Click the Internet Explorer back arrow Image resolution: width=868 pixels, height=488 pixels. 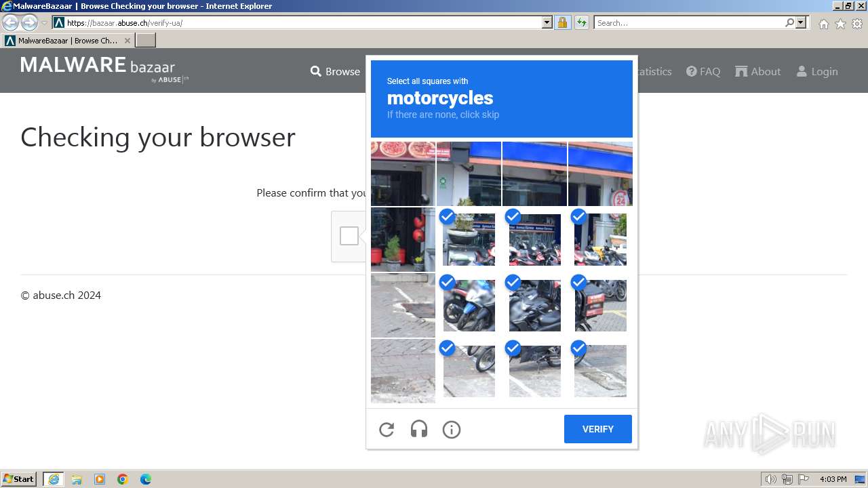tap(11, 22)
